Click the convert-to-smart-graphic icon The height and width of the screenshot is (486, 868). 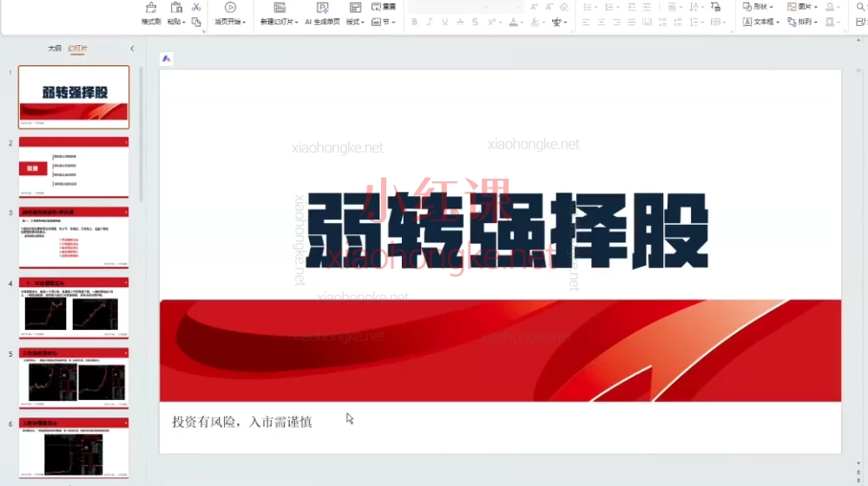[715, 7]
